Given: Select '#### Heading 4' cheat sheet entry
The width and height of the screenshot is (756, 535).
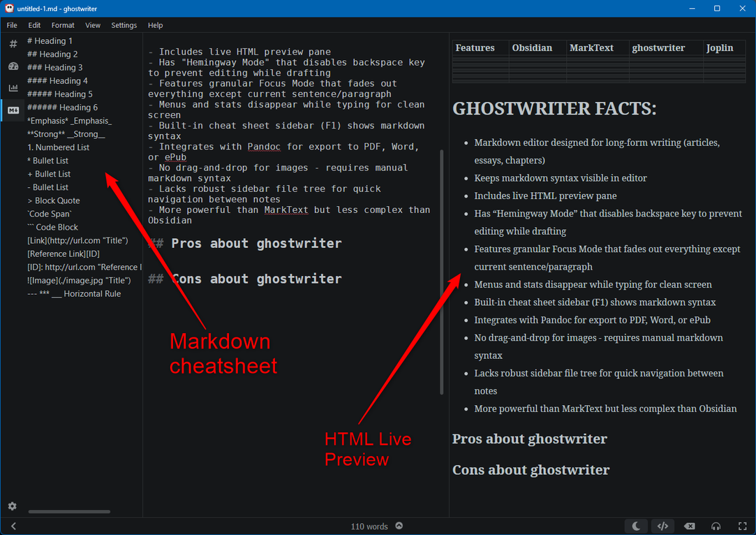Looking at the screenshot, I should point(57,80).
